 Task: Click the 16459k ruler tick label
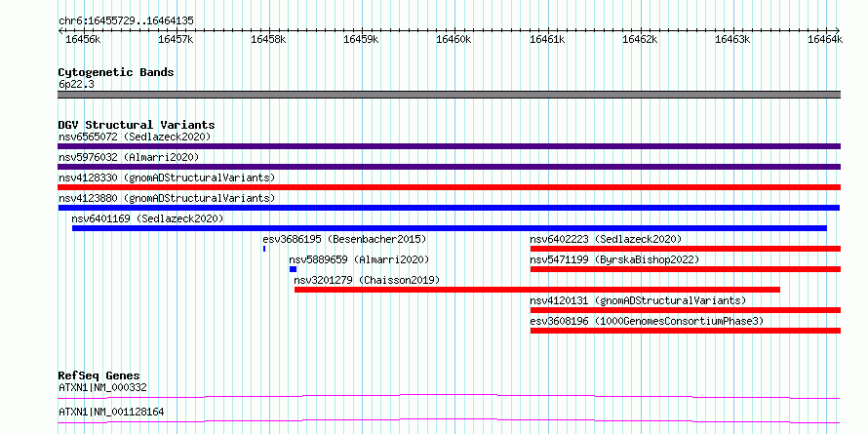pos(361,39)
